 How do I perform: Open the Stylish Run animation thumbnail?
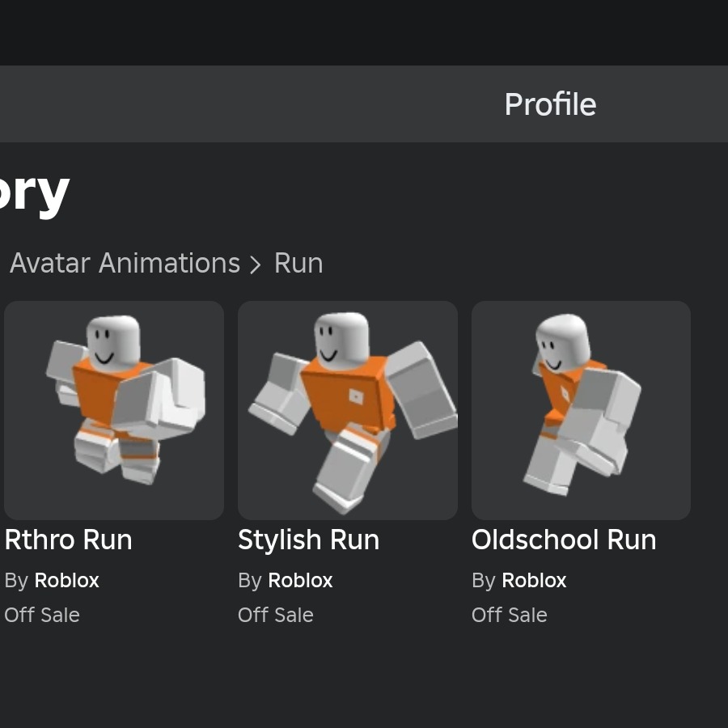(x=348, y=410)
